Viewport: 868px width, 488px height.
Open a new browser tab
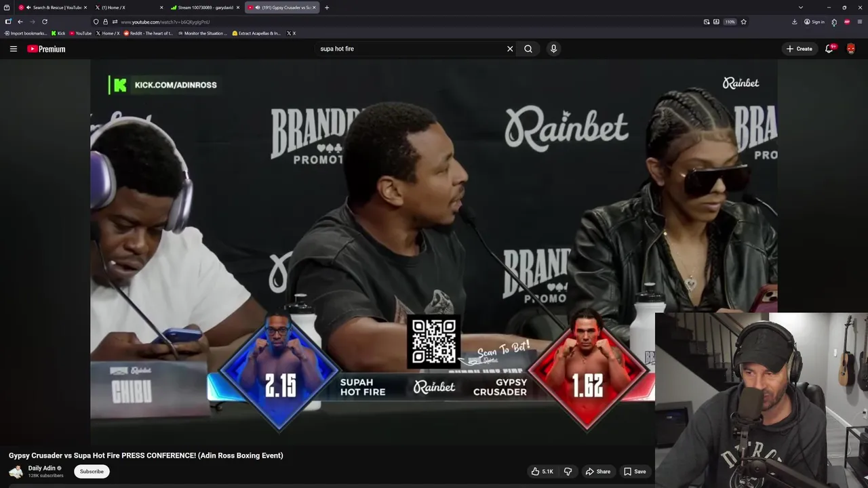click(327, 7)
